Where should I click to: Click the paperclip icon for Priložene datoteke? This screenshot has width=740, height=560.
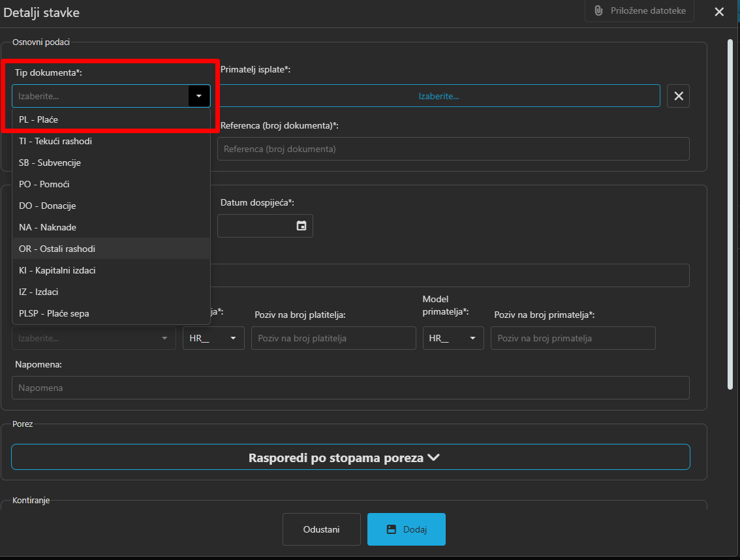pyautogui.click(x=598, y=11)
